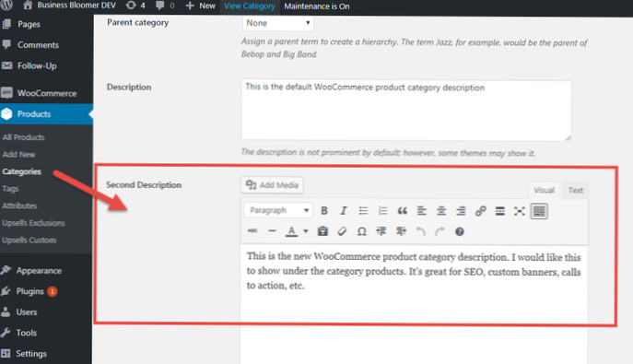
Task: Open the updates icon showing 4
Action: click(x=135, y=6)
